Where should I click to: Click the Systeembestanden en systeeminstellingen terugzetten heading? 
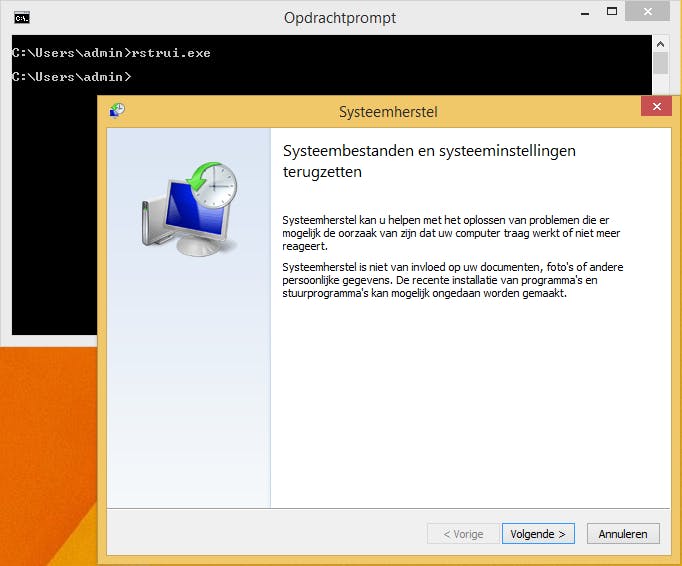[x=429, y=161]
